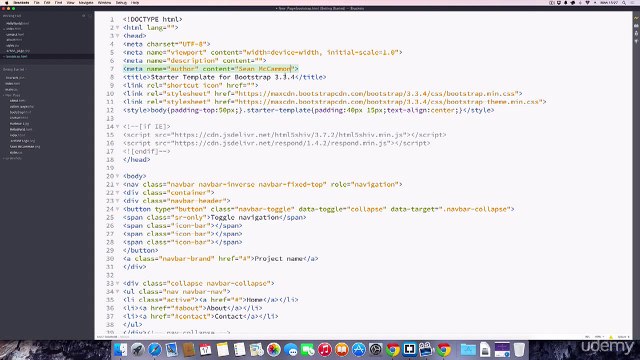Click the Wi-Fi icon in menu bar
Screen dimensions: 640x360
coord(588,3)
